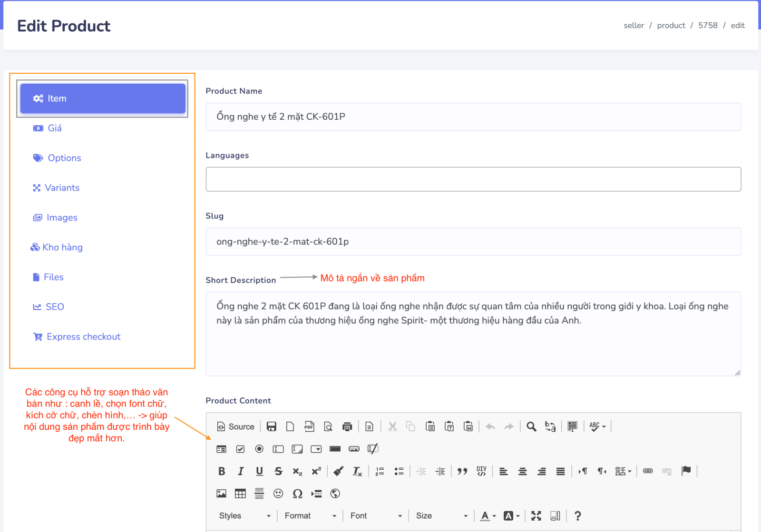
Task: Click the Print icon in editor toolbar
Action: (347, 426)
